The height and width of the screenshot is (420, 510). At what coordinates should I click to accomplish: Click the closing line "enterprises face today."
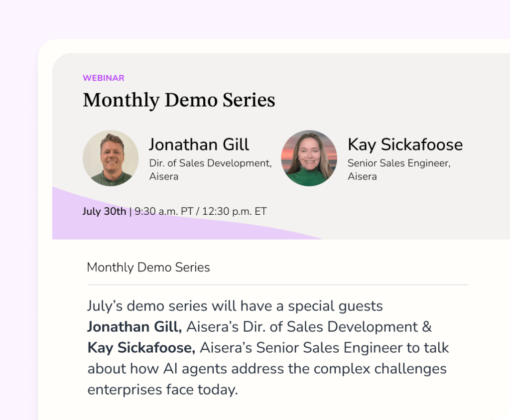click(163, 390)
